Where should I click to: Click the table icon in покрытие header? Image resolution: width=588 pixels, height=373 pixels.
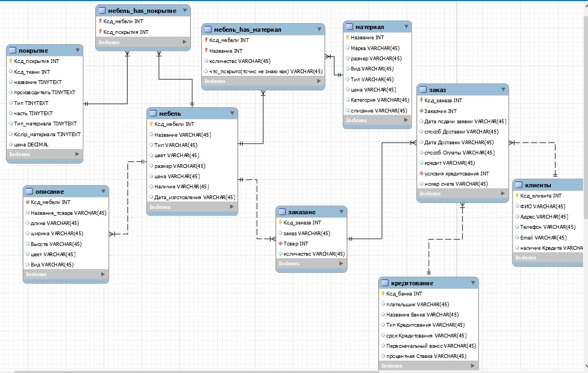click(13, 51)
